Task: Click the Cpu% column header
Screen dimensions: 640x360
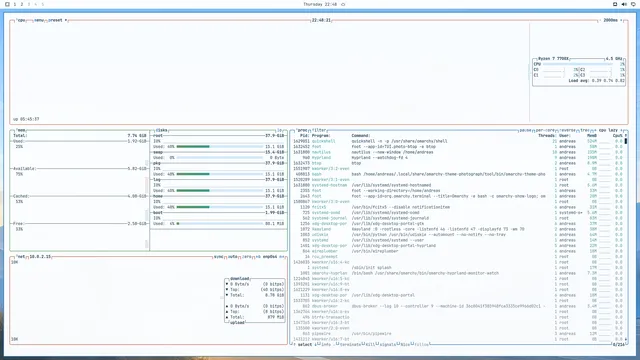Action: pyautogui.click(x=619, y=136)
